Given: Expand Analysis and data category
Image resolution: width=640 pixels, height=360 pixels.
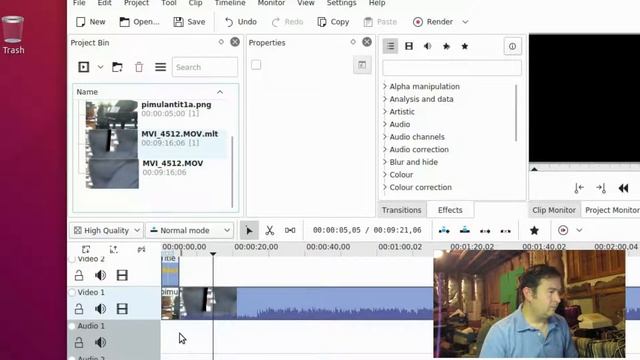Looking at the screenshot, I should click(385, 99).
